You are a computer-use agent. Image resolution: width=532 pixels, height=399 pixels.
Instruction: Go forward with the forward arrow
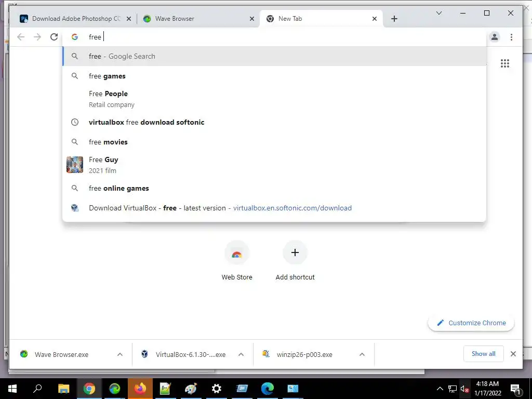click(x=37, y=37)
